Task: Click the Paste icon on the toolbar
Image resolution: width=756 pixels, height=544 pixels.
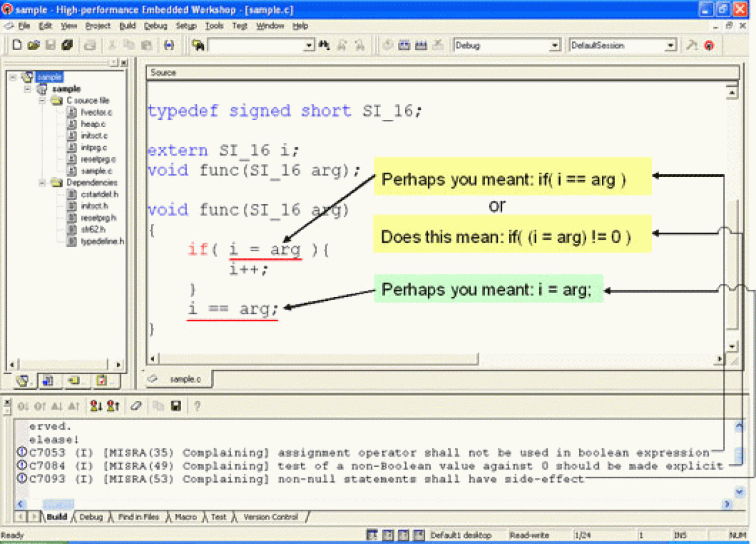Action: [147, 45]
